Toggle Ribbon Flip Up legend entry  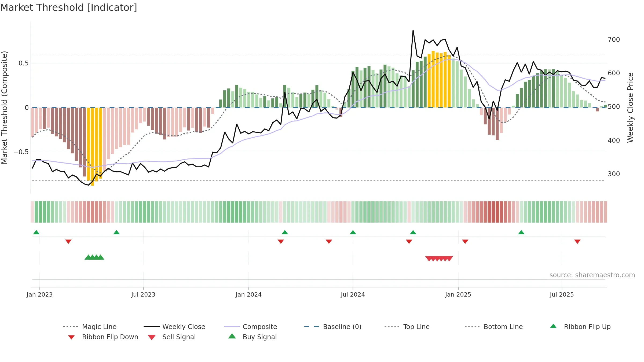(580, 327)
